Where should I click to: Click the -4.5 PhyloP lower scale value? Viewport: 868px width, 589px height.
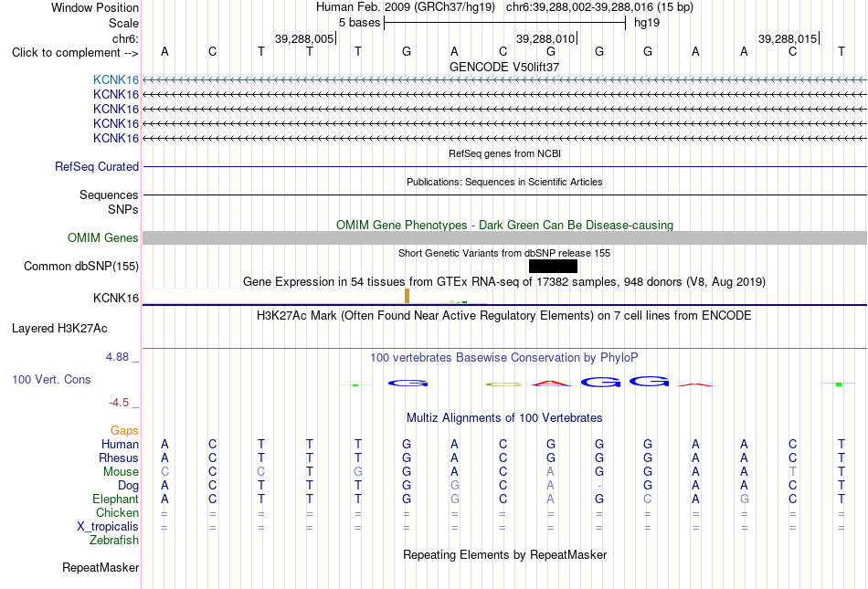tap(118, 402)
